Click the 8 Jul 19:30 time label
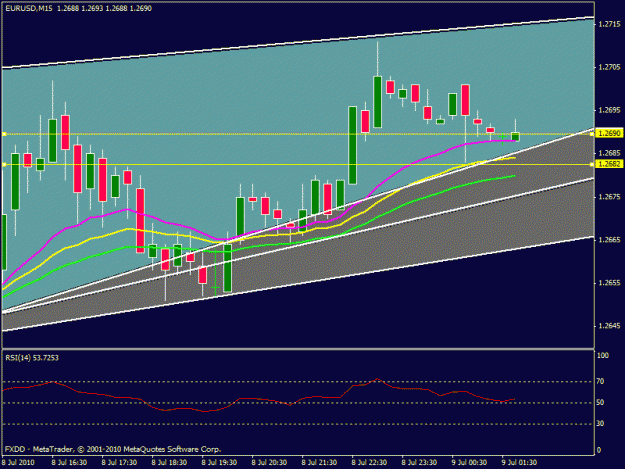Viewport: 625px width, 469px height. 219,463
